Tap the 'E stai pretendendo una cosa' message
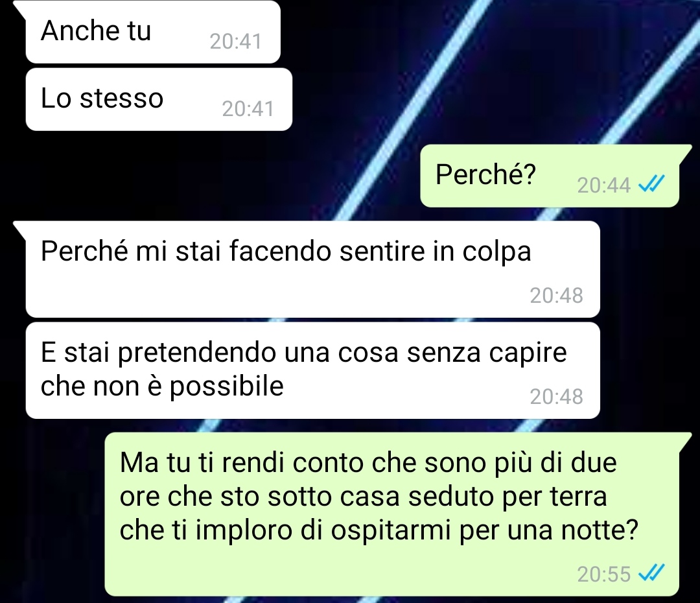The width and height of the screenshot is (700, 603). [313, 370]
